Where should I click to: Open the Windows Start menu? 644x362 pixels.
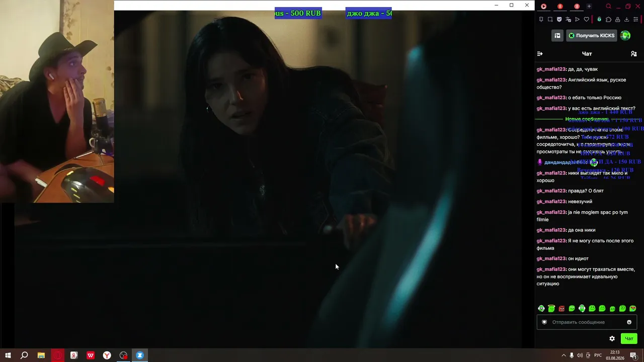tap(8, 355)
